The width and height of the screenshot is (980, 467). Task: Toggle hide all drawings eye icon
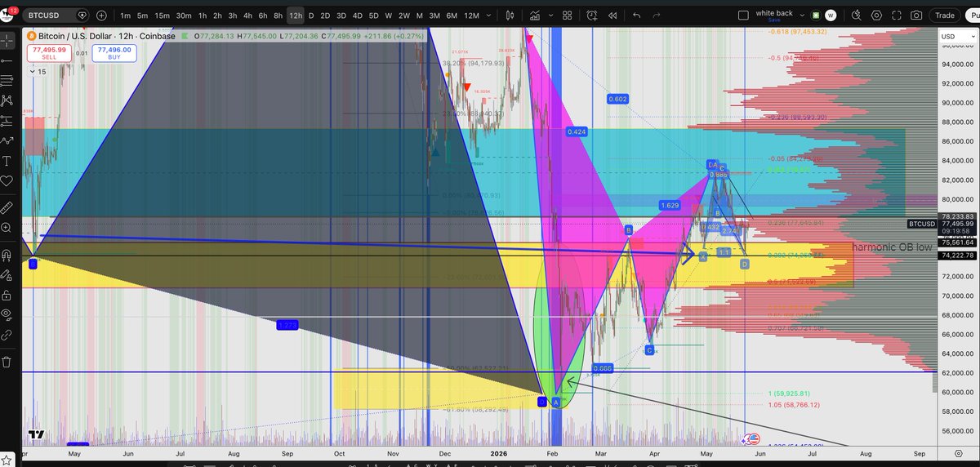[8, 314]
